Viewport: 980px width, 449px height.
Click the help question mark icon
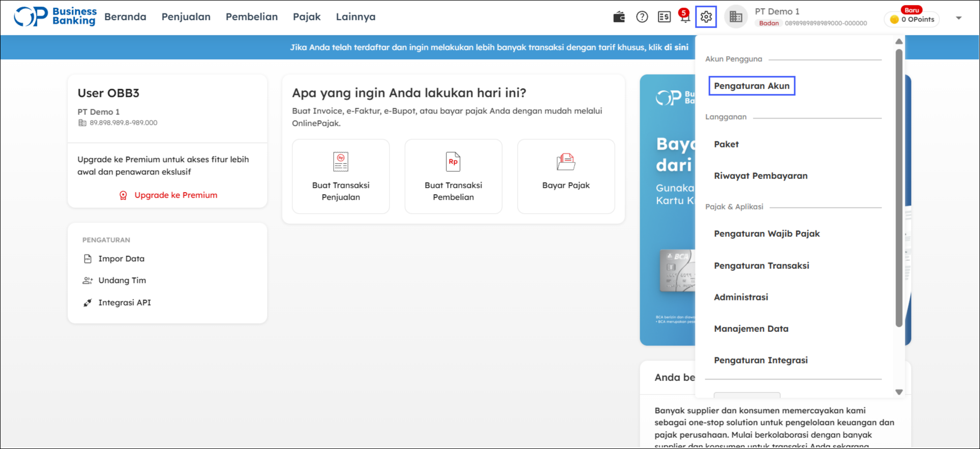pos(642,17)
